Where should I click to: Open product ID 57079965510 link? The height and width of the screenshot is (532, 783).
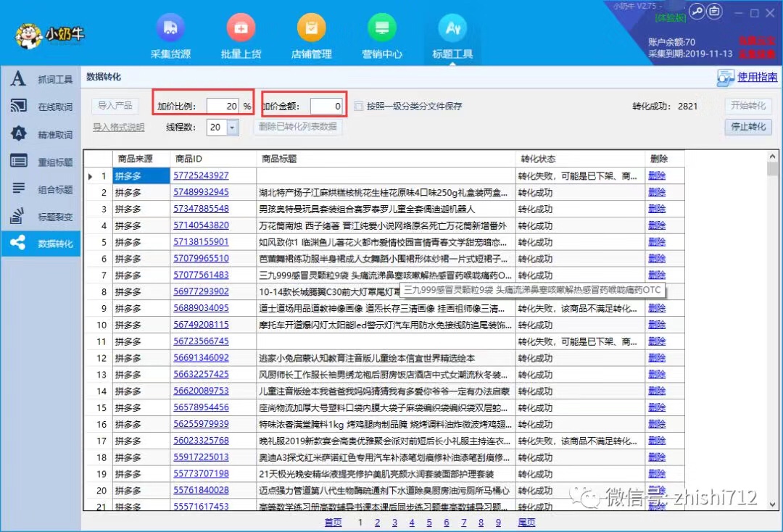click(x=201, y=259)
